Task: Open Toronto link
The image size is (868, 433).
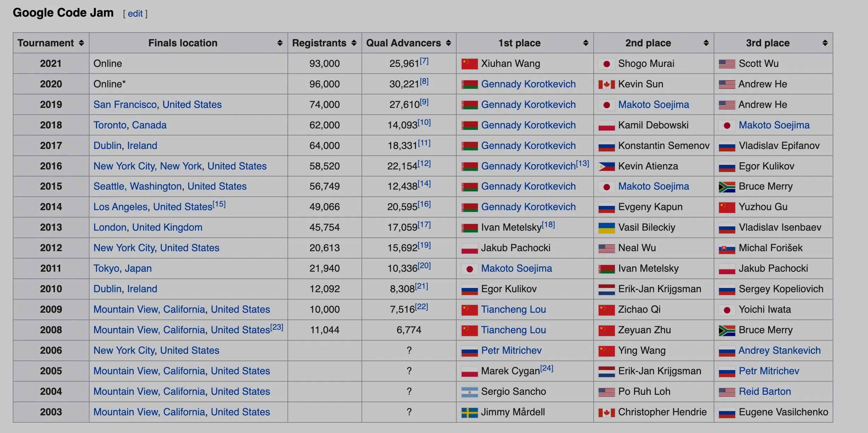Action: [x=110, y=125]
